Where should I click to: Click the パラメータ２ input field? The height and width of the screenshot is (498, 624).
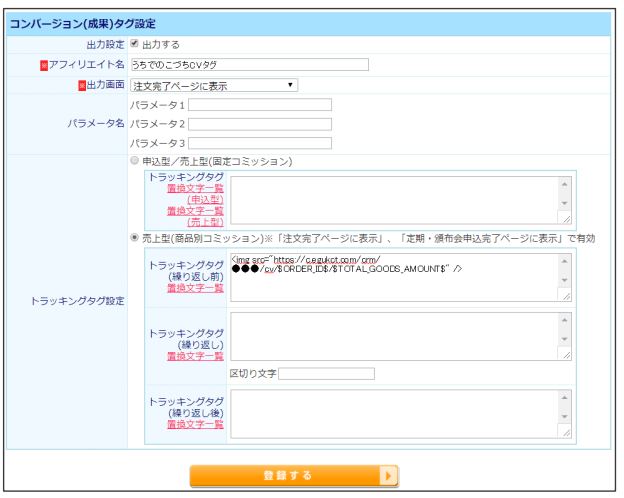coord(260,124)
